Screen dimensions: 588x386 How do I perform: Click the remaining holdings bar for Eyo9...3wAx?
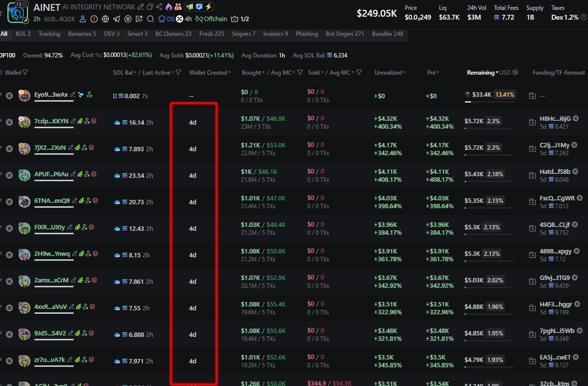coord(489,102)
